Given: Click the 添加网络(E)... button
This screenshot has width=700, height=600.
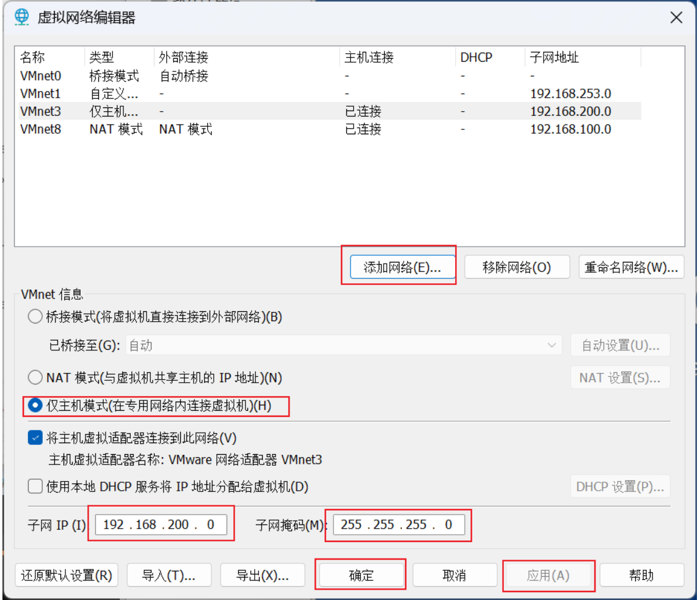Looking at the screenshot, I should coord(403,267).
